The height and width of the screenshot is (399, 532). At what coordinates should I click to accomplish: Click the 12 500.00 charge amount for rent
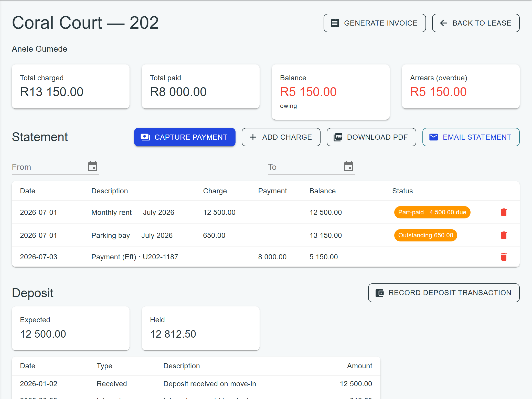[219, 212]
